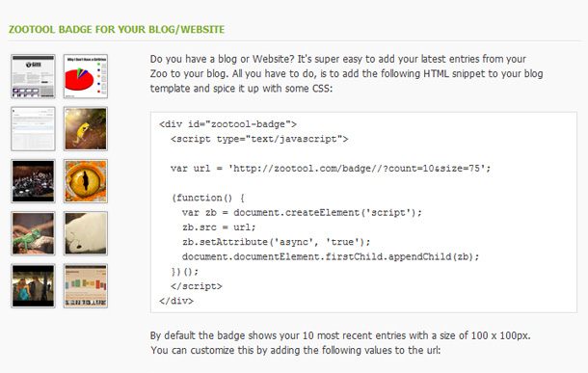Open the white seal pup thumbnail
The image size is (588, 373).
[x=86, y=233]
